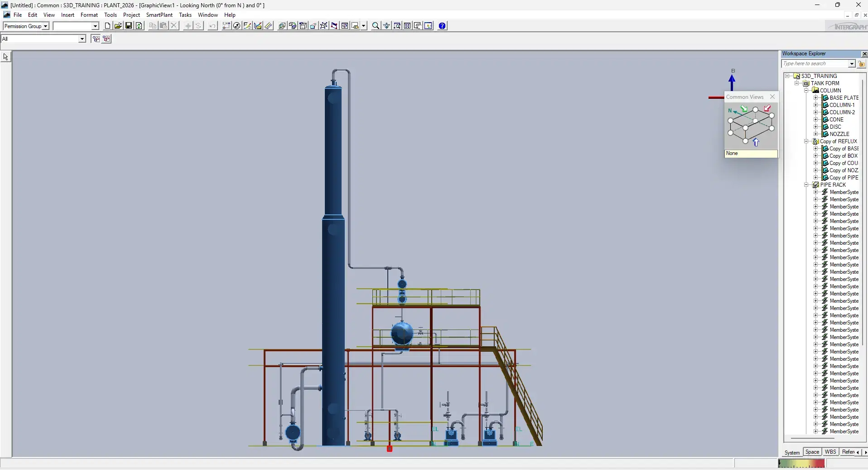The height and width of the screenshot is (470, 868).
Task: Open the blue question mark Help icon
Action: (x=442, y=26)
